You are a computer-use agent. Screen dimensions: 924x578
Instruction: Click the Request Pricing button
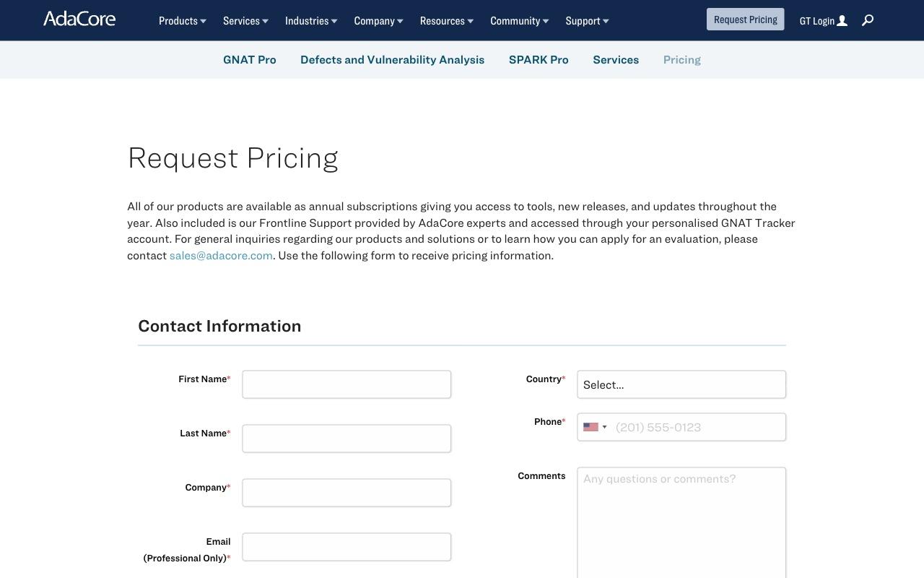coord(745,20)
